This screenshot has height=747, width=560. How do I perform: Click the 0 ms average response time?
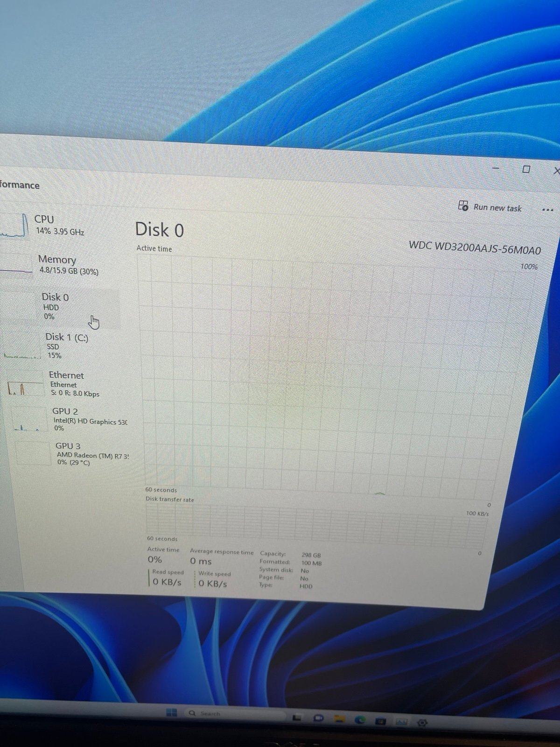[x=201, y=561]
